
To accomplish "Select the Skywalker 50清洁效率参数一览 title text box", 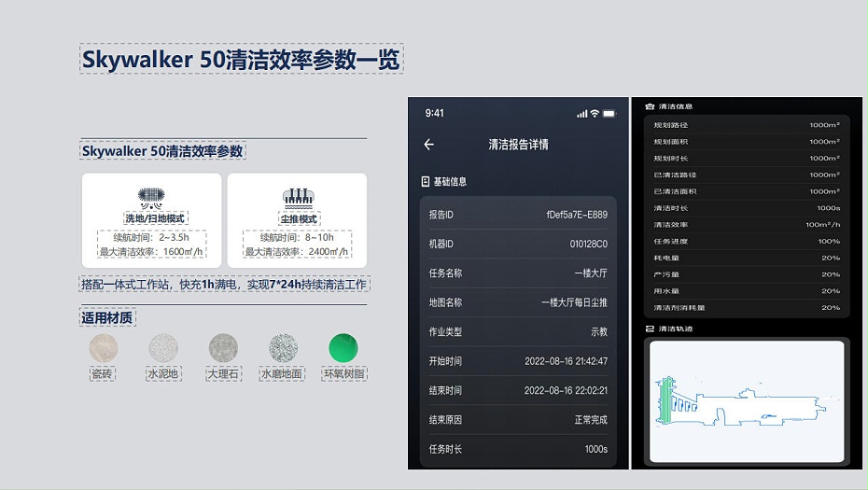I will point(241,60).
